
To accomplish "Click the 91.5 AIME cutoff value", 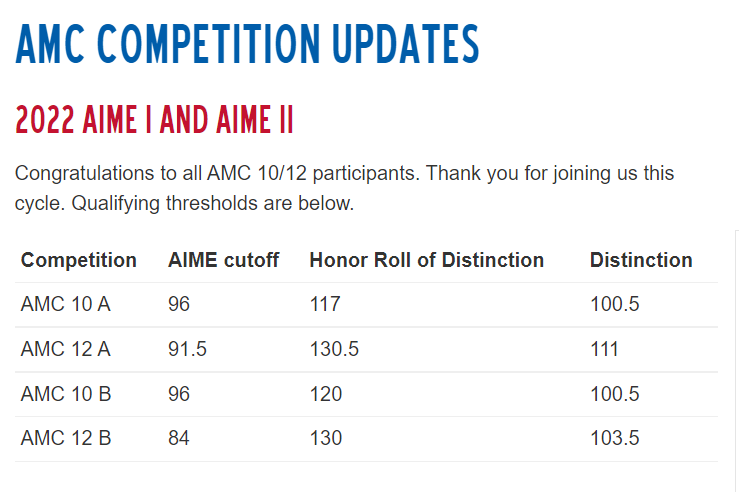I will pyautogui.click(x=188, y=349).
